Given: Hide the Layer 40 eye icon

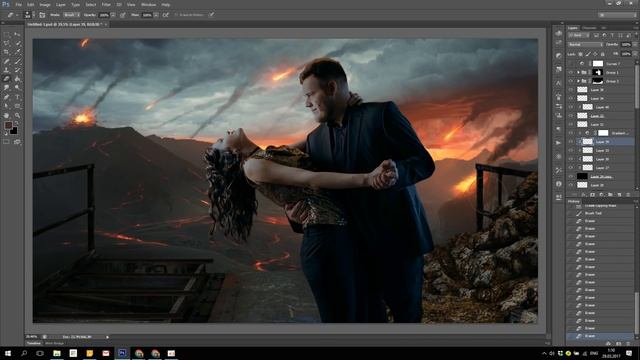Looking at the screenshot, I should (x=571, y=107).
